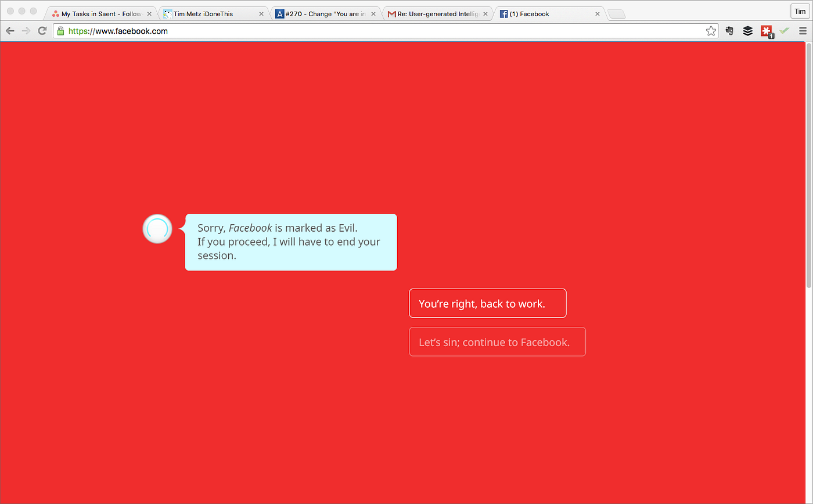The height and width of the screenshot is (504, 813).
Task: Click You're right, back to work
Action: 488,303
